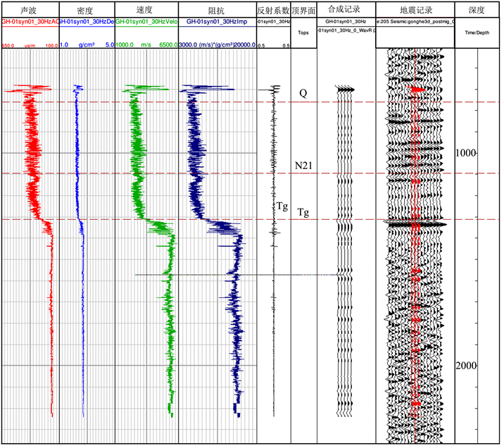Click the Time/Depth label
Screen dimensions: 504x446
[477, 33]
